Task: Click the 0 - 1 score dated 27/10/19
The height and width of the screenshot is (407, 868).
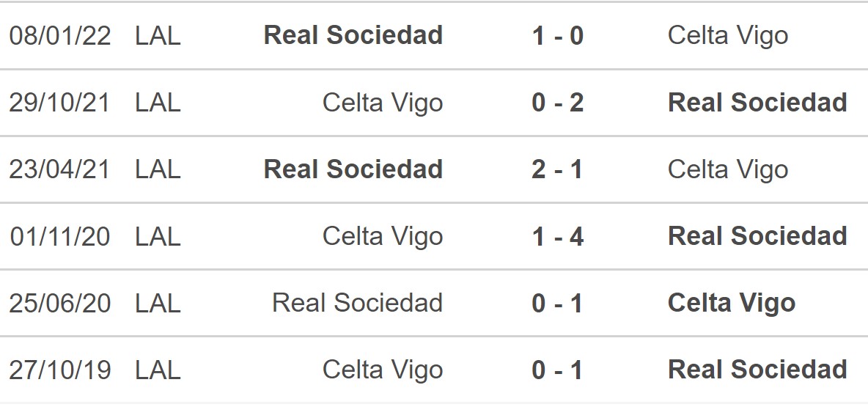Action: [557, 370]
